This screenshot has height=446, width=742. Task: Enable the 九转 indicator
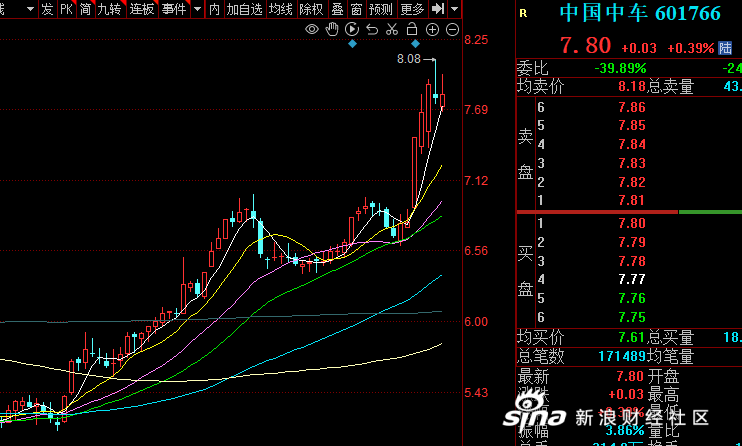[110, 9]
